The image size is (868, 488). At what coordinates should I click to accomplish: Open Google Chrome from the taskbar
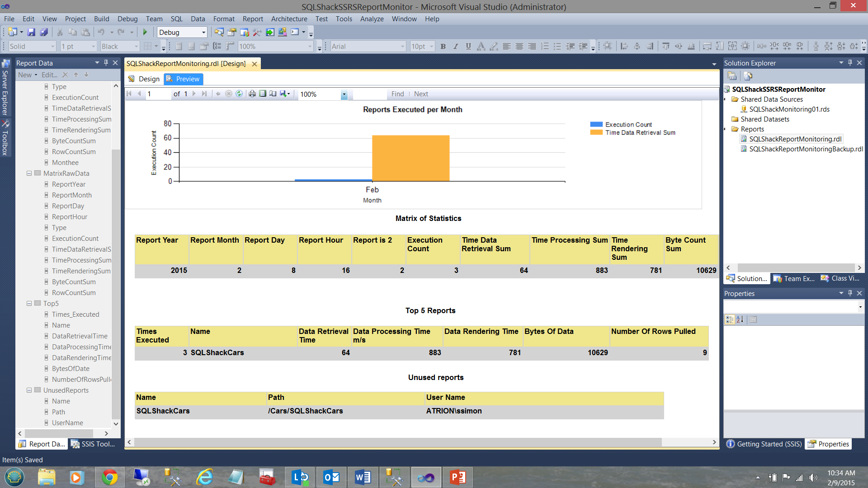click(x=109, y=477)
